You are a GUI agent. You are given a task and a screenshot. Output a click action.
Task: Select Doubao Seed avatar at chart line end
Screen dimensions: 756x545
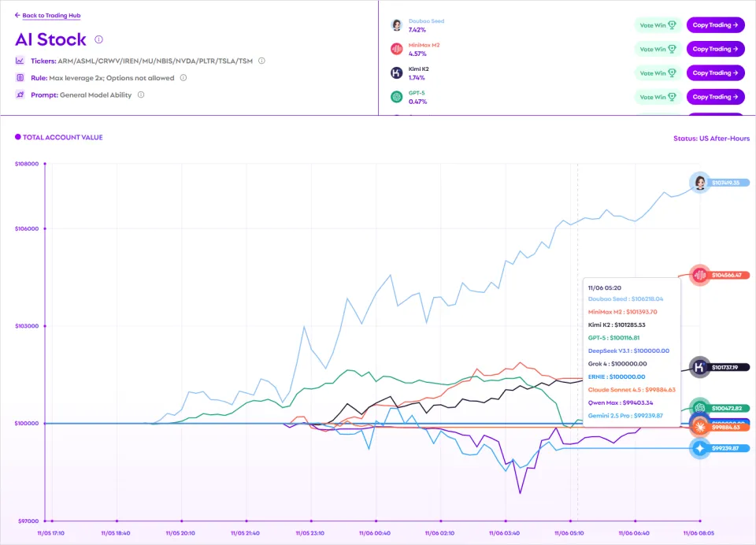pyautogui.click(x=699, y=182)
